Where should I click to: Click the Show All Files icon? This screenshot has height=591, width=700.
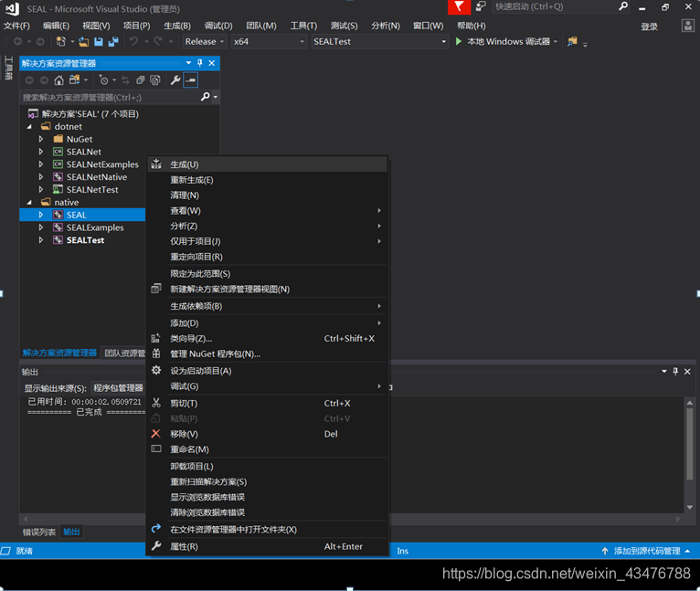click(x=155, y=80)
